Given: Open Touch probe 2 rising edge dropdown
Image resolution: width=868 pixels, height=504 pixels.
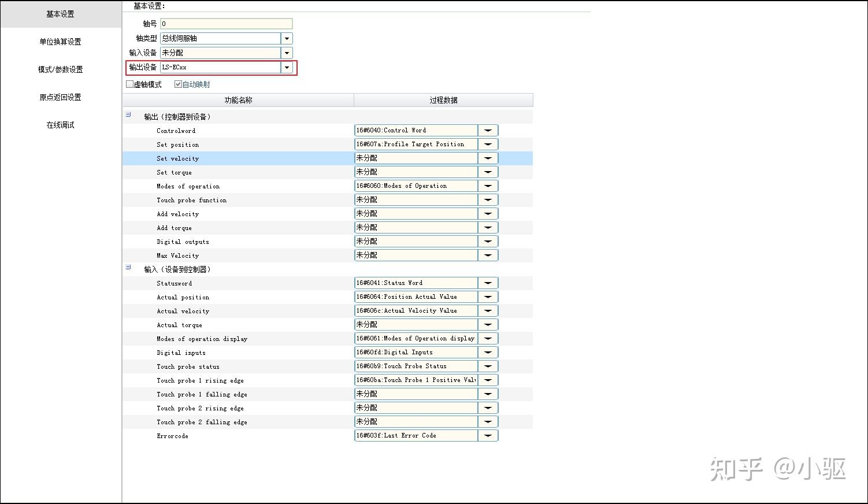Looking at the screenshot, I should (x=488, y=408).
